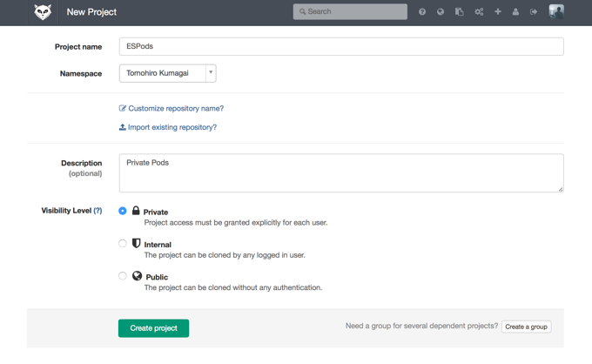Expand Import existing repository option
Viewport: 592px width, 364px height.
pyautogui.click(x=168, y=127)
